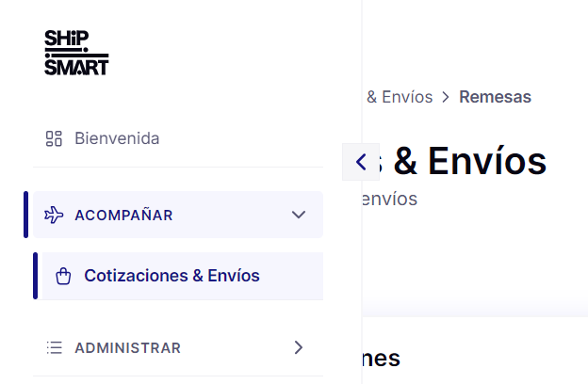Click the list icon beside ADMINISTRAR

pos(55,347)
